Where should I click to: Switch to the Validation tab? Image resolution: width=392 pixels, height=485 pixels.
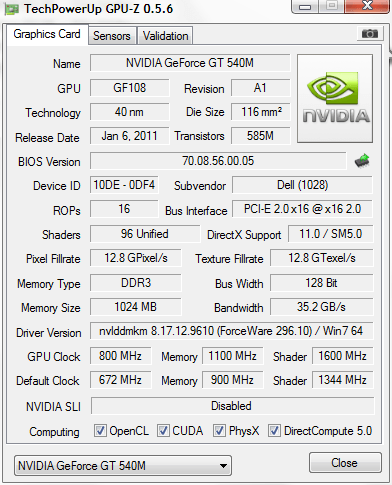coord(165,36)
